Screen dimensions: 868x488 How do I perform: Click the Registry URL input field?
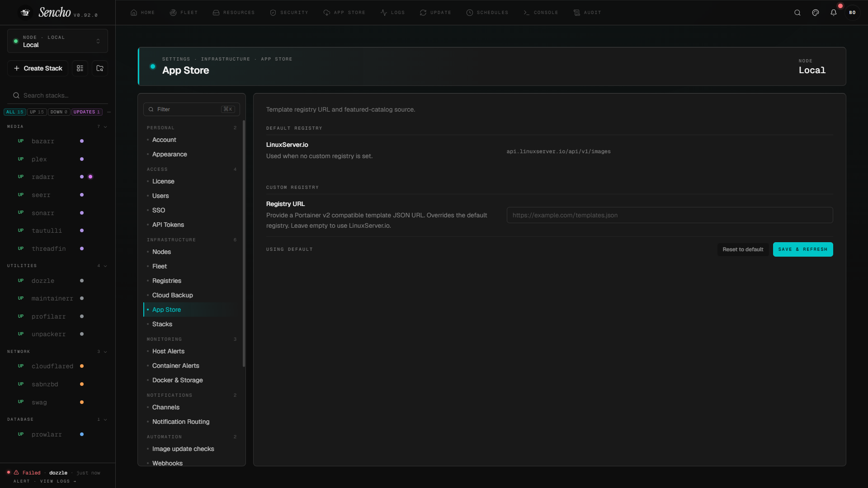coord(670,216)
